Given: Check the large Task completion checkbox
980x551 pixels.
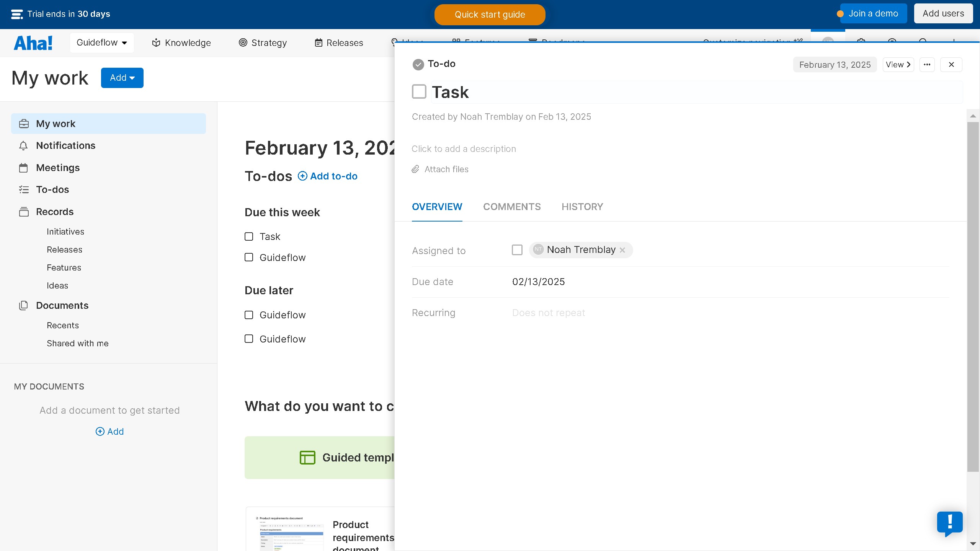Looking at the screenshot, I should 419,92.
